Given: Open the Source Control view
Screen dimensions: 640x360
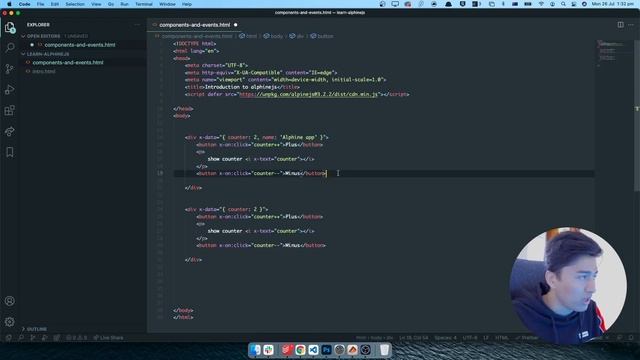Looking at the screenshot, I should [10, 69].
